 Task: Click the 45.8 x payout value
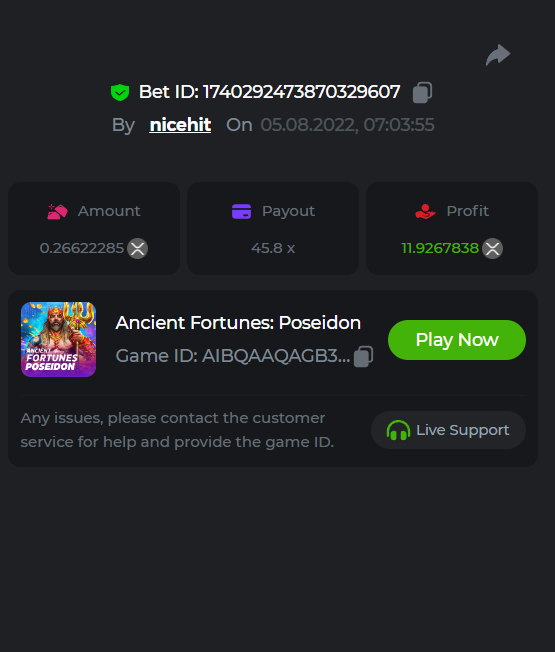click(273, 248)
